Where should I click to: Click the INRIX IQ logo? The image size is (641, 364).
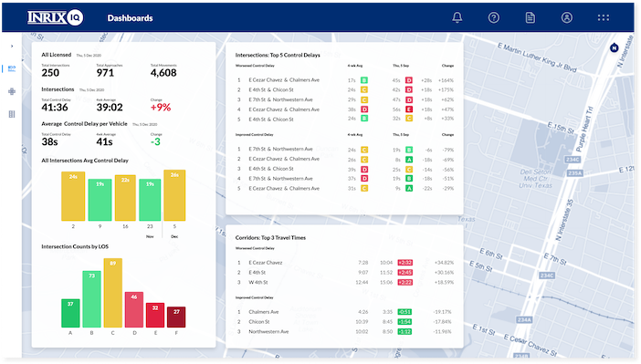point(55,17)
